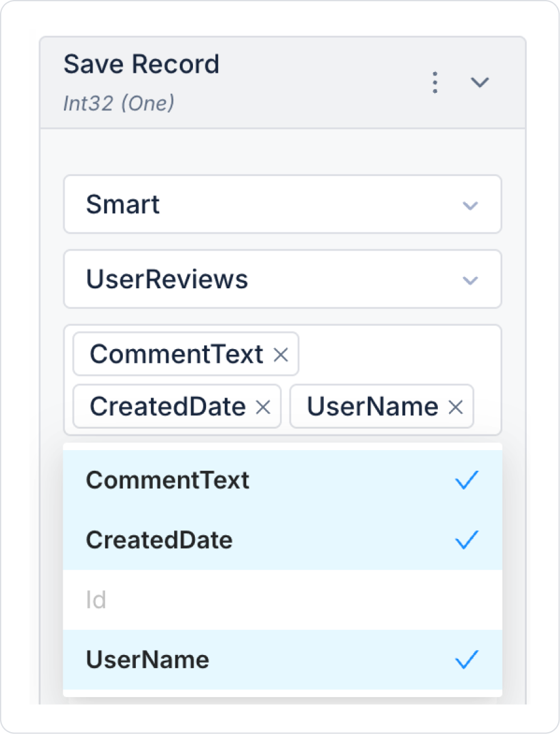
Task: Click the UserName checkmark icon
Action: (x=467, y=659)
